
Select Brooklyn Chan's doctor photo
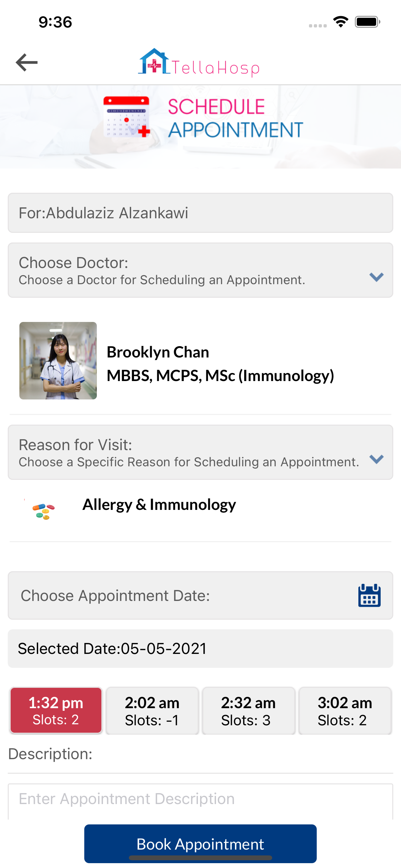point(58,361)
